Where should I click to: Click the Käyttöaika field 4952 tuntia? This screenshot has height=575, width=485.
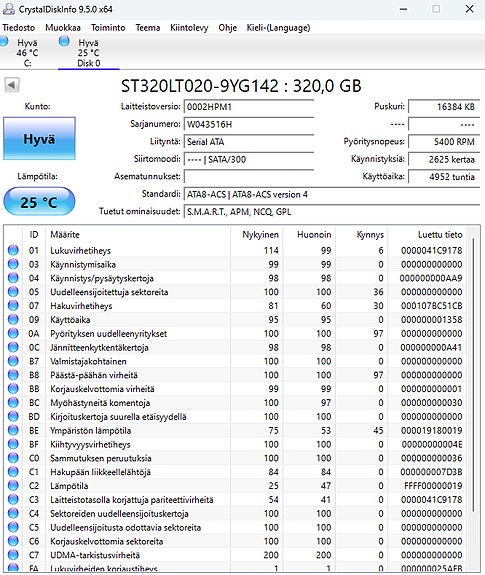coord(444,177)
